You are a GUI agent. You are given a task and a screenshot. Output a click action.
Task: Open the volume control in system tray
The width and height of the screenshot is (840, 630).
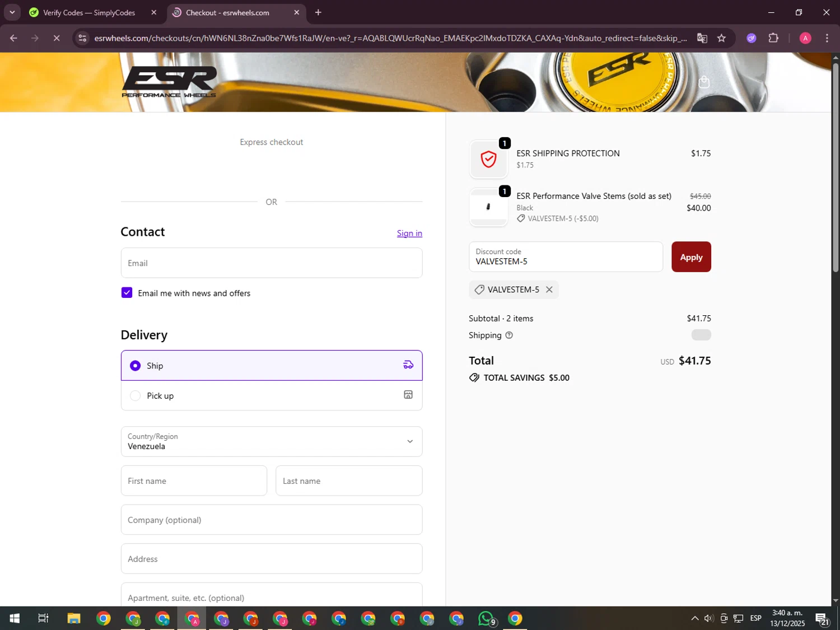[x=709, y=618]
